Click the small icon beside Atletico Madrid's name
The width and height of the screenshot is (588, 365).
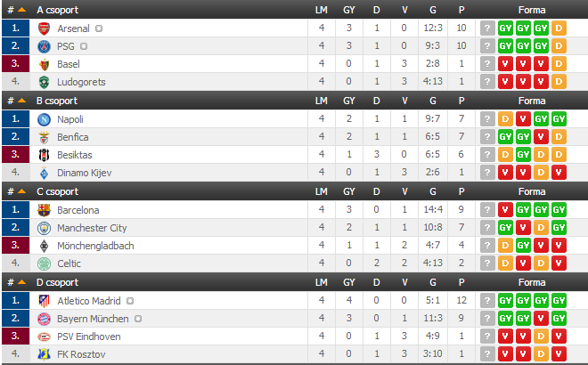[130, 301]
